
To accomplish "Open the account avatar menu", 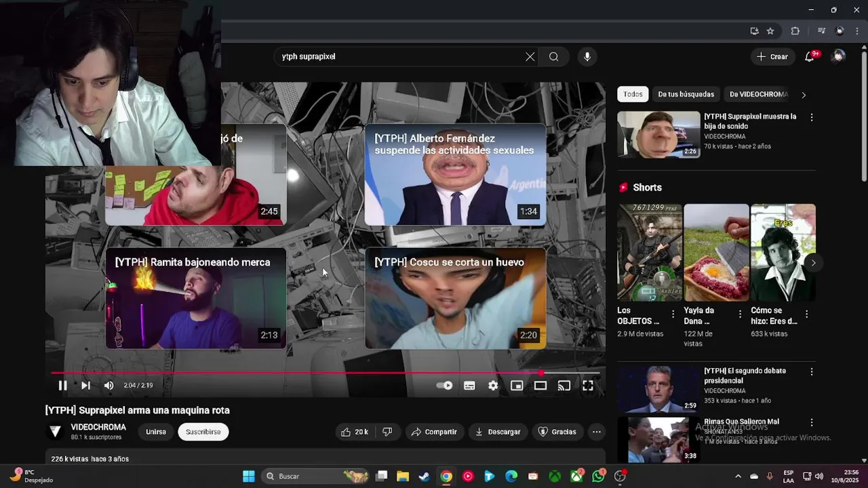I will (839, 56).
